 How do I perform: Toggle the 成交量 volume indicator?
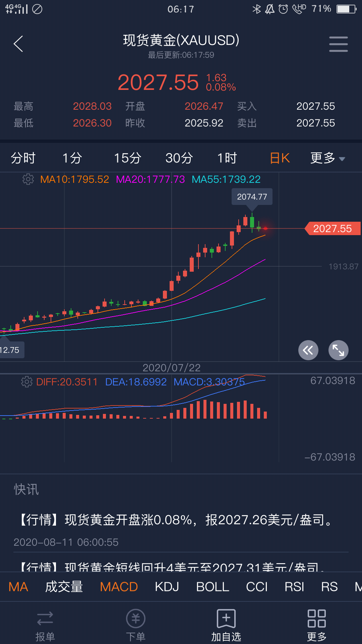(x=64, y=587)
